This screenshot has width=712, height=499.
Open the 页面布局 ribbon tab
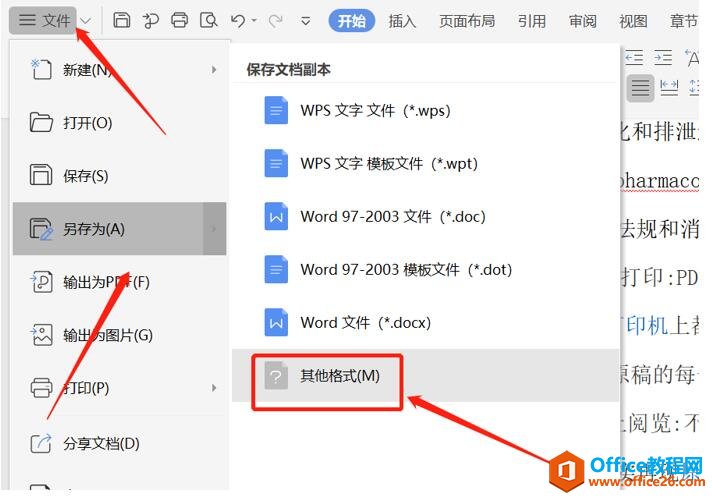click(467, 21)
